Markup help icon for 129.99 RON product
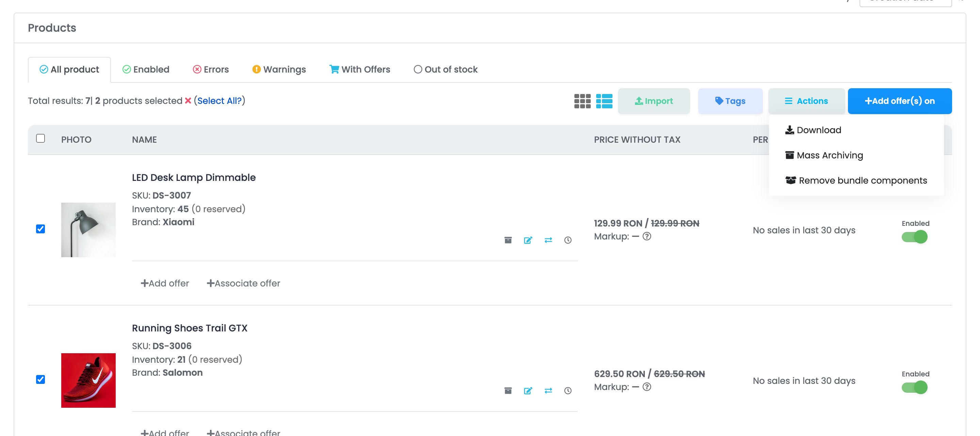 [x=647, y=236]
